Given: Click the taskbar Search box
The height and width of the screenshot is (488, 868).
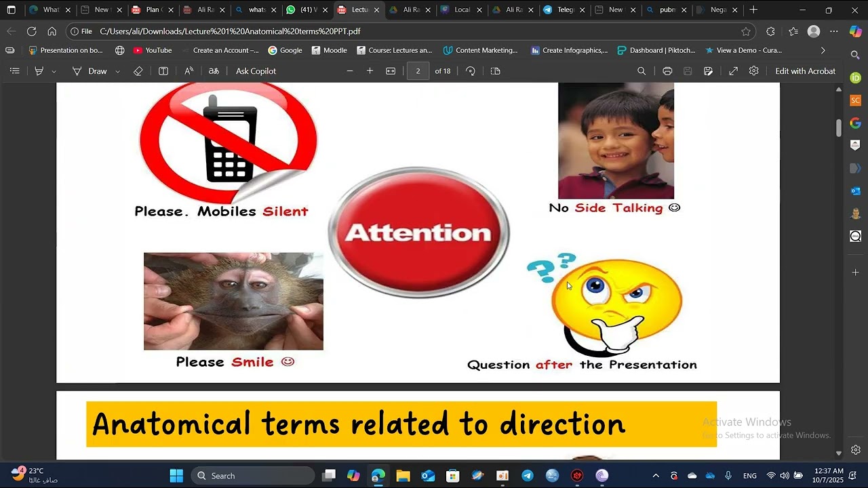Looking at the screenshot, I should coord(252,476).
